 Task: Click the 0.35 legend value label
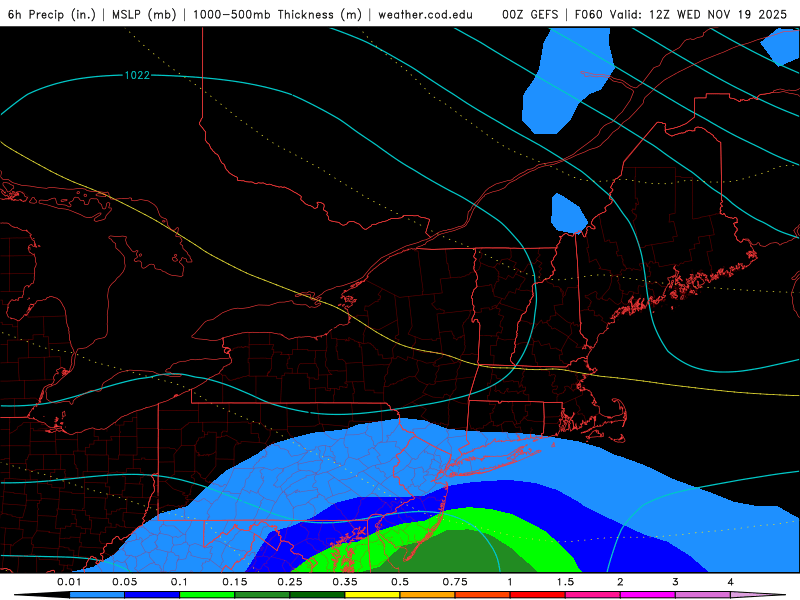point(345,582)
